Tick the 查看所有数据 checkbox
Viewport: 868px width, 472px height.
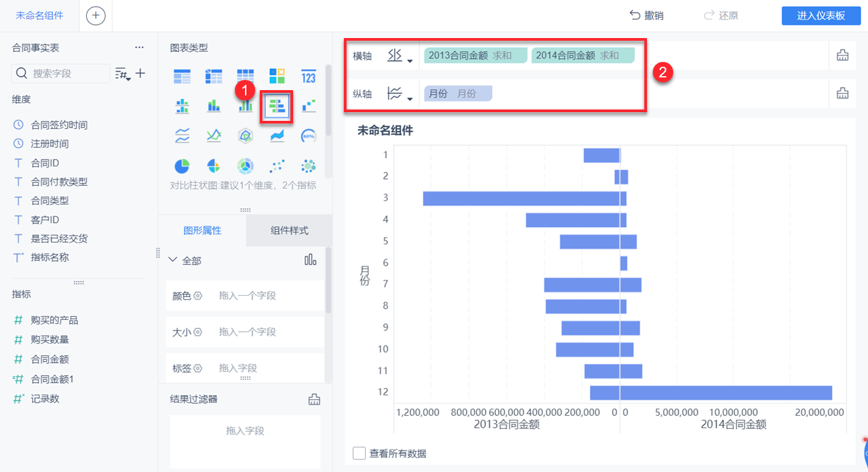click(x=359, y=453)
